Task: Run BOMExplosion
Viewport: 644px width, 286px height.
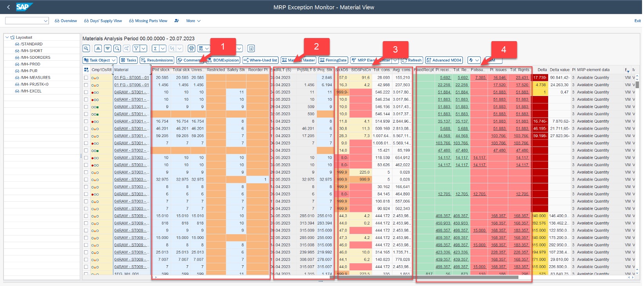Action: tap(223, 60)
